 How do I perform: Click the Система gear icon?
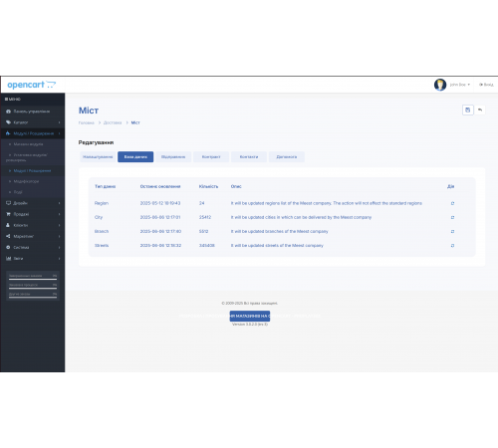coord(8,247)
